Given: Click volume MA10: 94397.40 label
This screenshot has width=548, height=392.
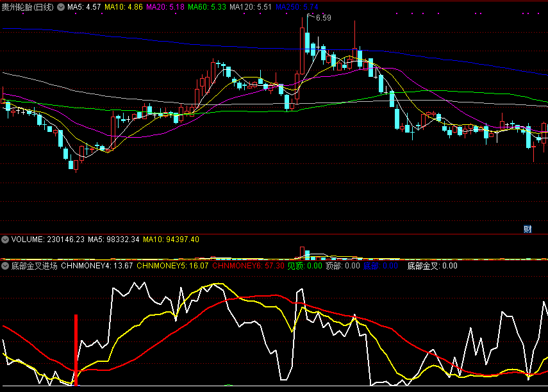Looking at the screenshot, I should click(x=171, y=240).
